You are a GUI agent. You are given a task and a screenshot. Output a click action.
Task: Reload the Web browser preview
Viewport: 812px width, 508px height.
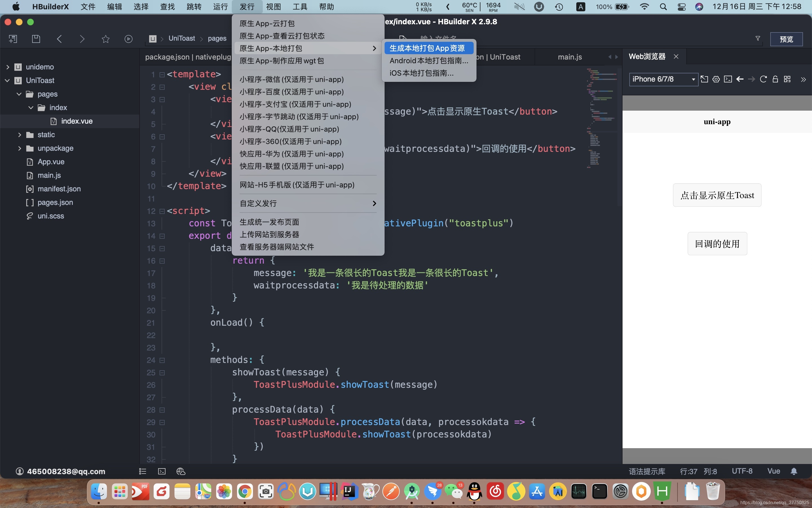763,79
